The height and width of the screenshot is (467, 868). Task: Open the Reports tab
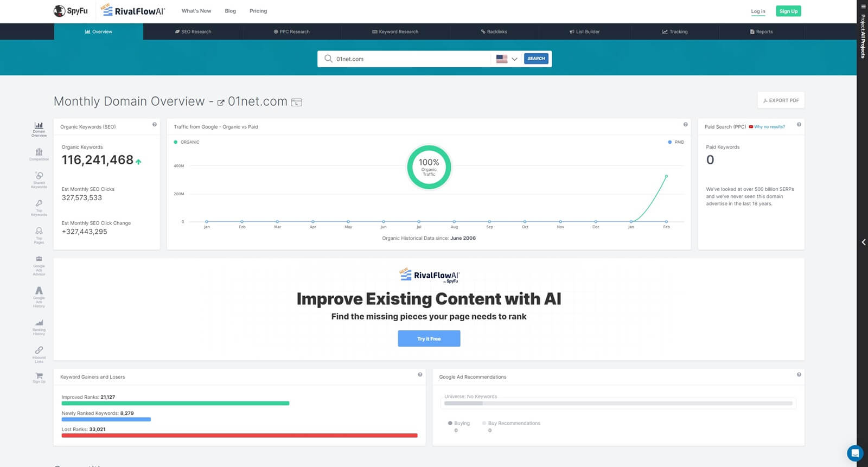point(762,31)
